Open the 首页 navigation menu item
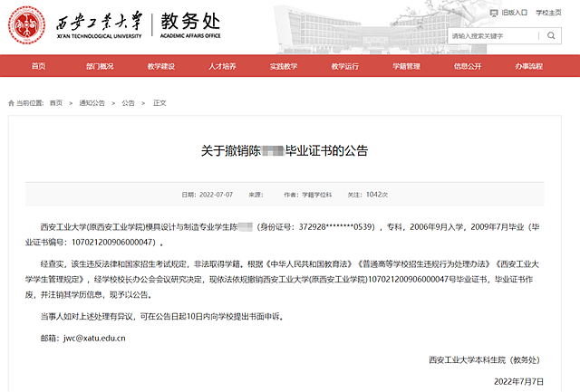This screenshot has width=580, height=392. click(x=38, y=66)
